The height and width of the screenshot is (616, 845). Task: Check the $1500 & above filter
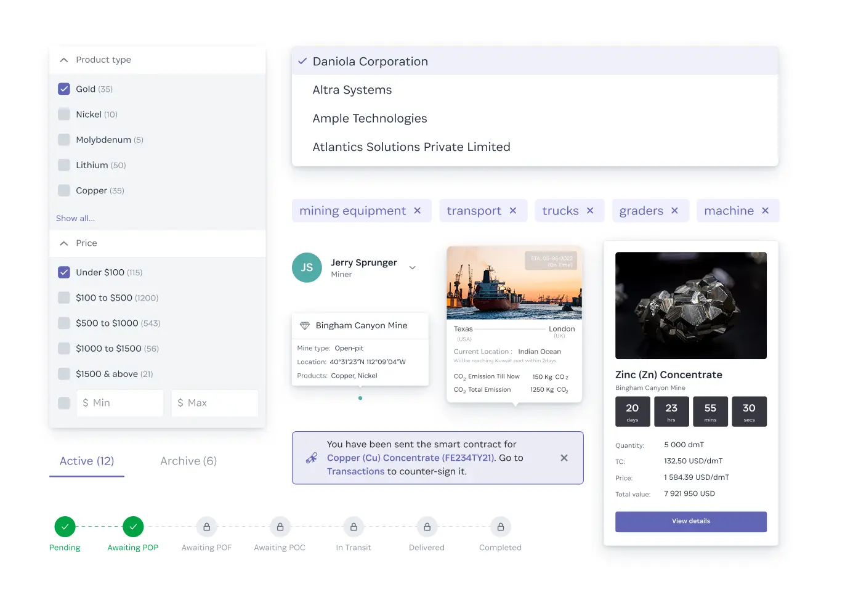(x=64, y=373)
